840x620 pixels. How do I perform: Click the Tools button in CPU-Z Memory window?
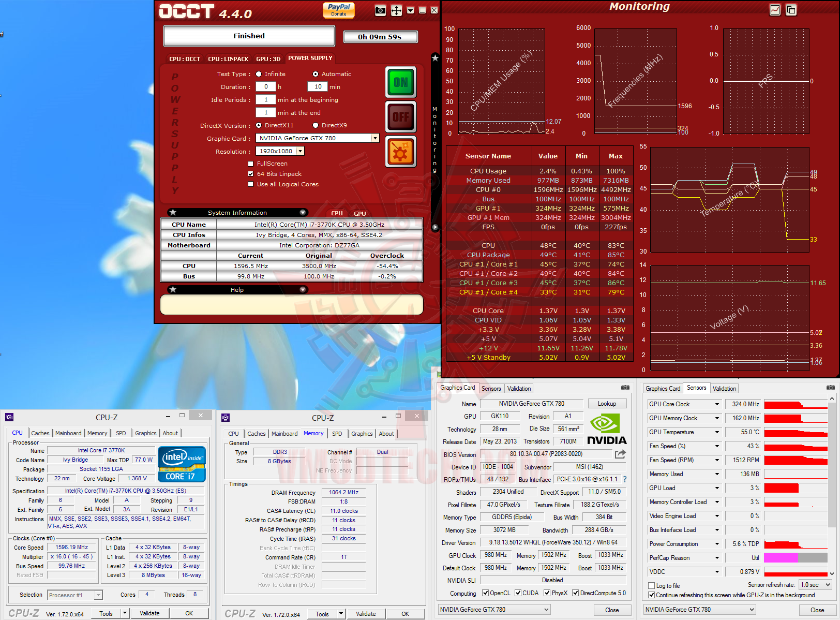[x=322, y=614]
